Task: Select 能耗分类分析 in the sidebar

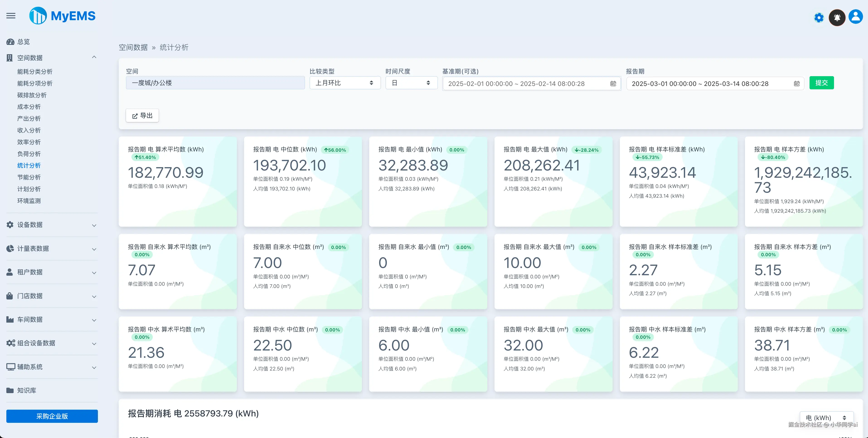Action: 35,71
